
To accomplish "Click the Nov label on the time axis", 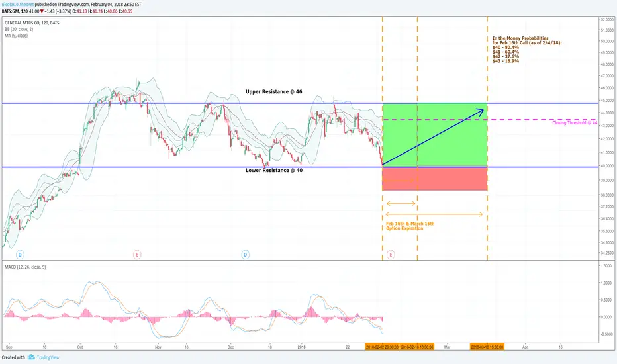I will (158, 347).
